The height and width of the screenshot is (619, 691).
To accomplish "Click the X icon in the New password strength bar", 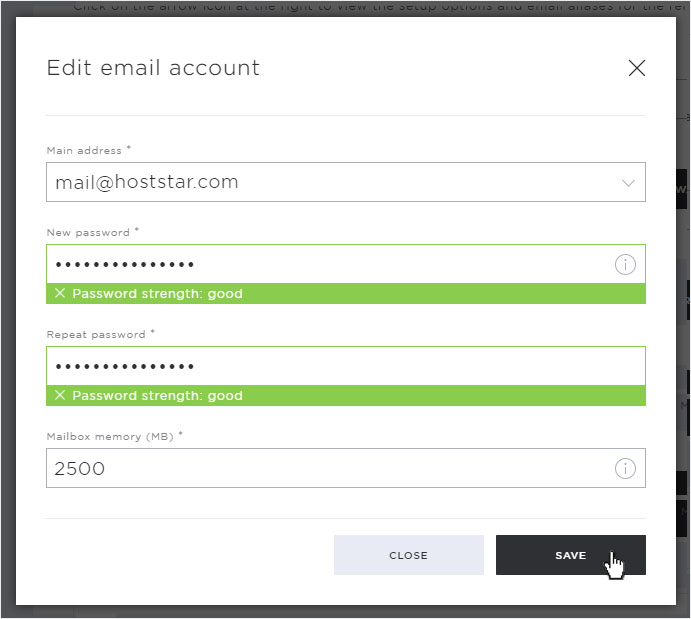I will 60,293.
